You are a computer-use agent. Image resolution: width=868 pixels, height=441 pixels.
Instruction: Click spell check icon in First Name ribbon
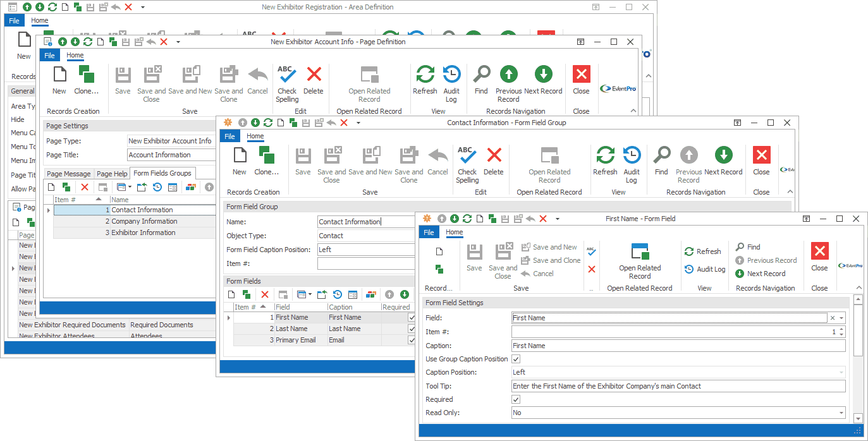point(591,251)
